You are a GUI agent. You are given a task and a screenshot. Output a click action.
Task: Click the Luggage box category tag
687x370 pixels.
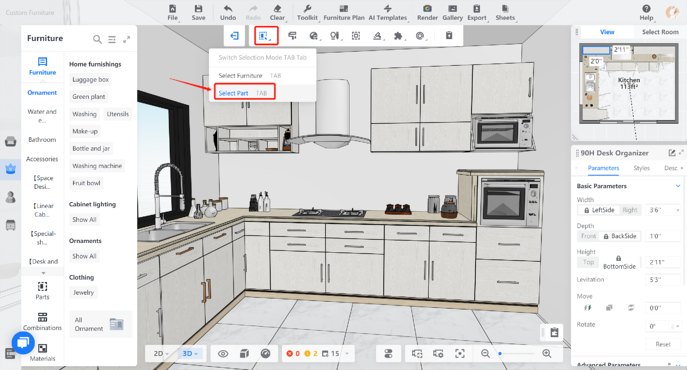tap(90, 79)
